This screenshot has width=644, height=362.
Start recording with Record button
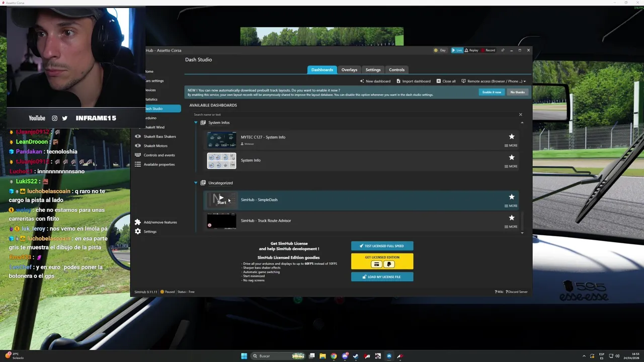[488, 50]
